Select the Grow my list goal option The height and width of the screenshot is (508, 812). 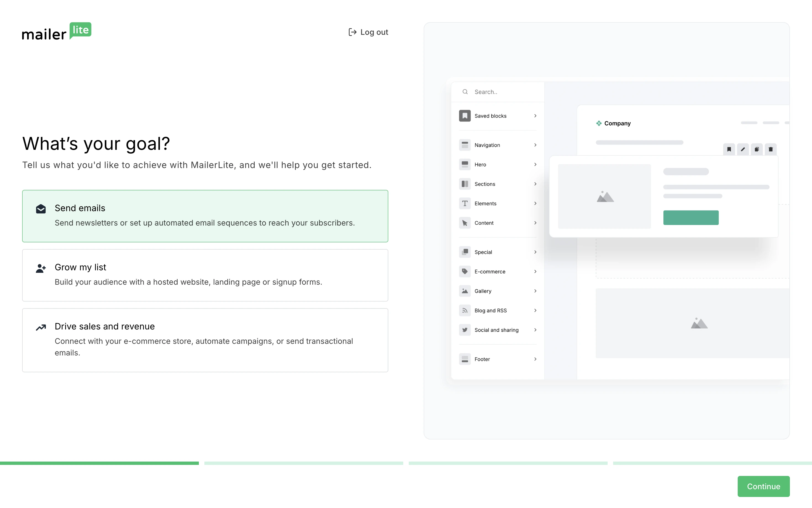[x=205, y=275]
